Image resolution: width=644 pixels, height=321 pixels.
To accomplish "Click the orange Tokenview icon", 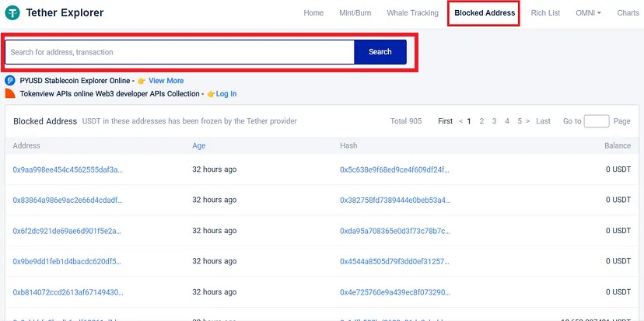I will pos(10,93).
